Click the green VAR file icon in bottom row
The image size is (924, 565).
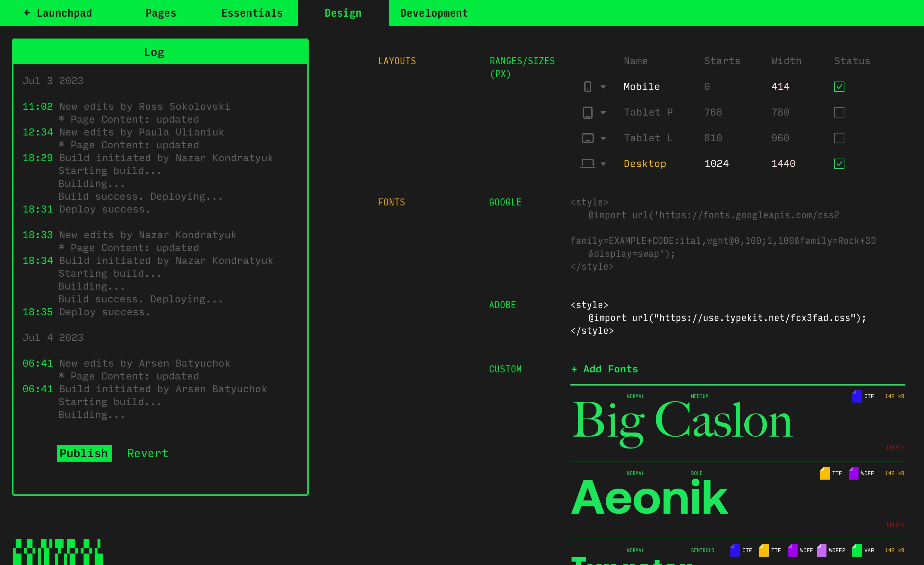857,550
